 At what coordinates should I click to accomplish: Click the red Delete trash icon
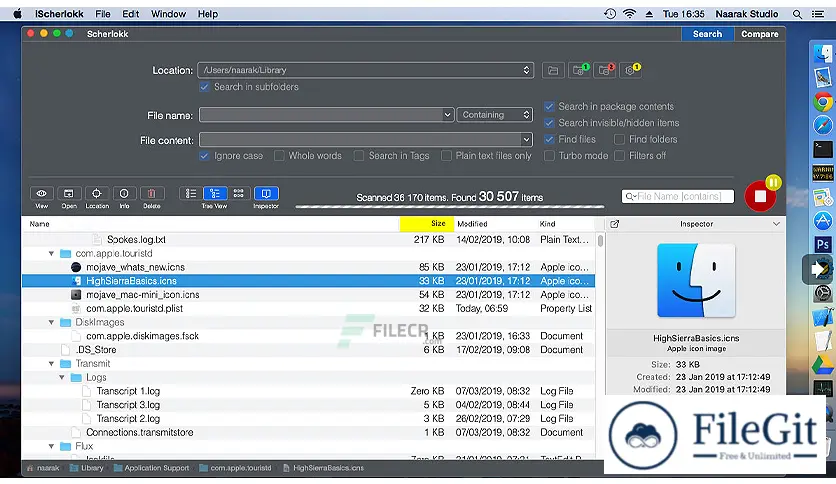[151, 193]
